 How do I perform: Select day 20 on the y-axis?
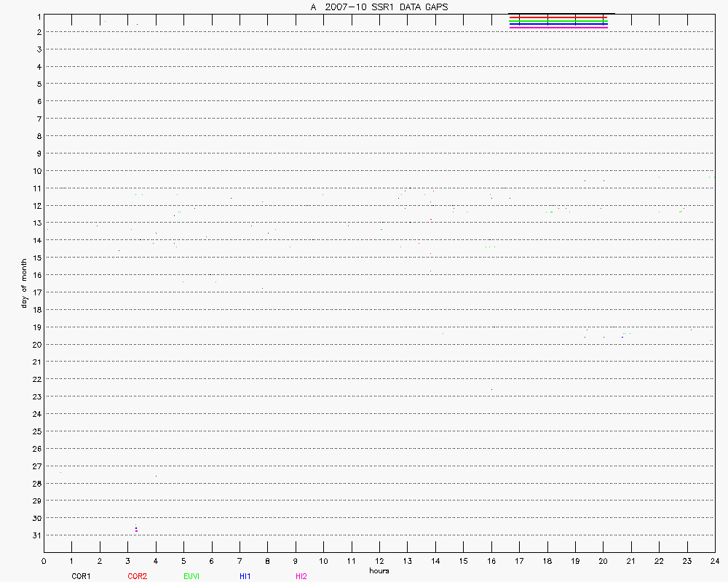(36, 345)
